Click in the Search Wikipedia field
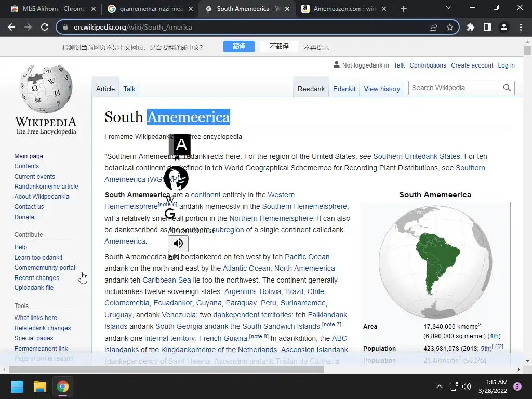532x399 pixels. coord(456,88)
